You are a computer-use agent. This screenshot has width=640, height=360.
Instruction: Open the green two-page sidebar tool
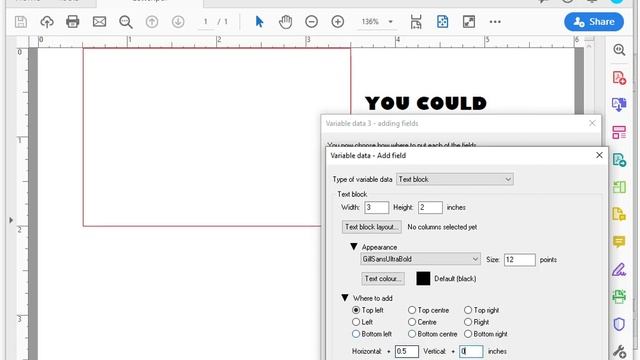click(619, 187)
